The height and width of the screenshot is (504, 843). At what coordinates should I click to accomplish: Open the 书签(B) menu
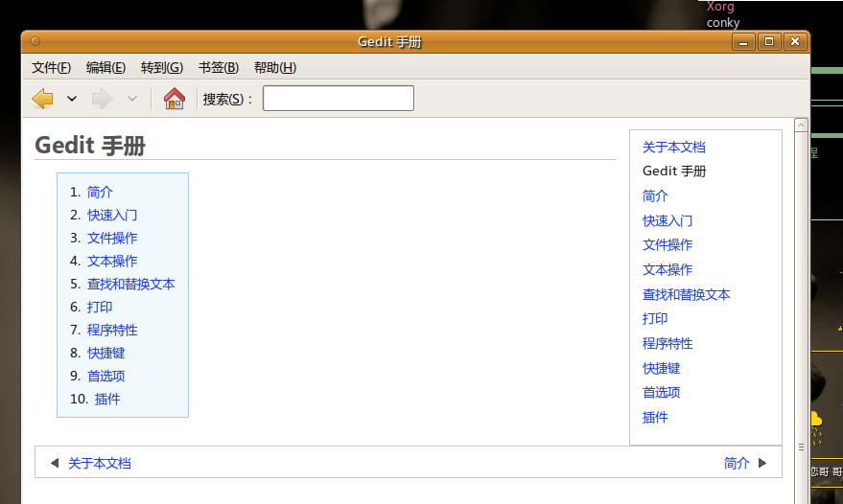[x=219, y=68]
